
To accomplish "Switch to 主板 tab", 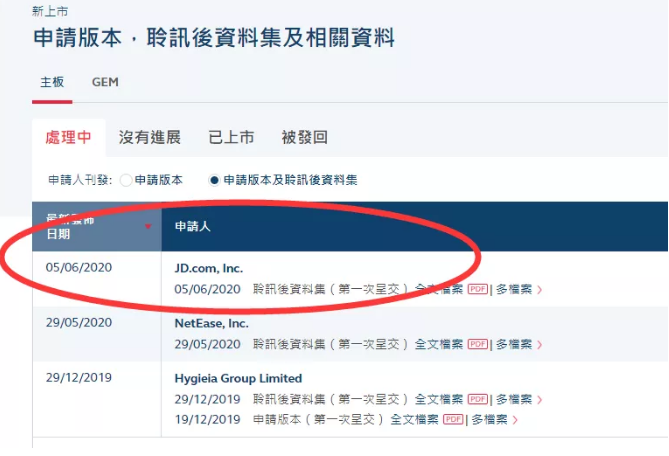I will click(x=52, y=82).
